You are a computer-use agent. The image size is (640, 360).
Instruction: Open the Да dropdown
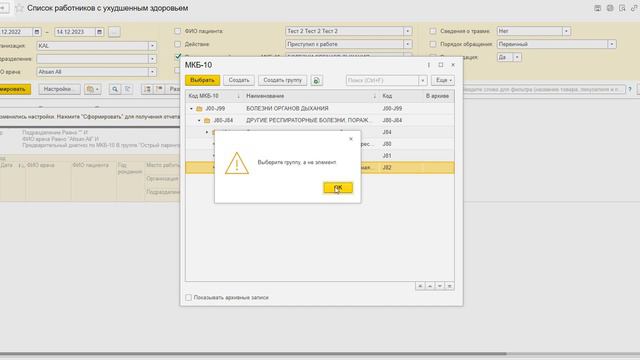[x=517, y=57]
